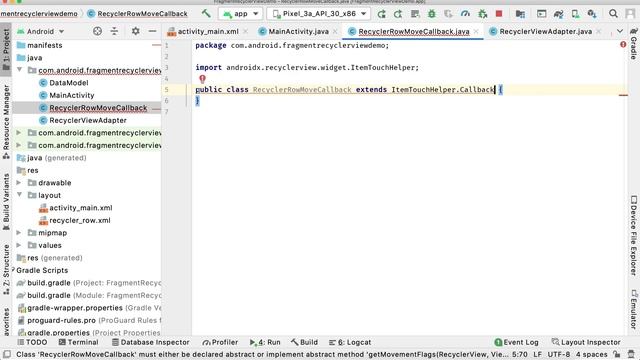640x360 pixels.
Task: Open the Terminal tool window
Action: (78, 342)
